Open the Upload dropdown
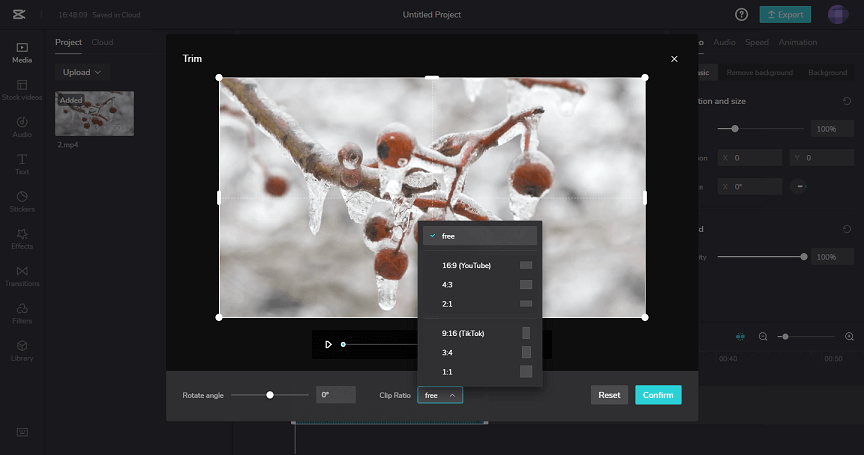 82,72
